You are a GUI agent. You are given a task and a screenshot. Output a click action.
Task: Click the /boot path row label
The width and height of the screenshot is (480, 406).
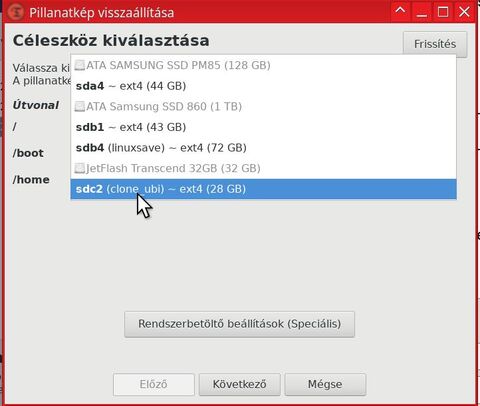(28, 153)
